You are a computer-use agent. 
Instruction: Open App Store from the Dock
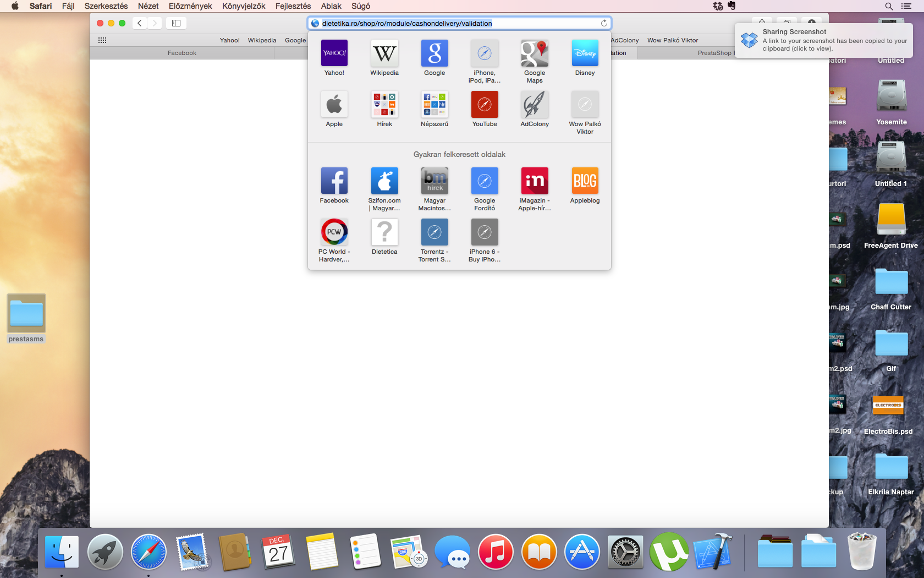(x=582, y=552)
